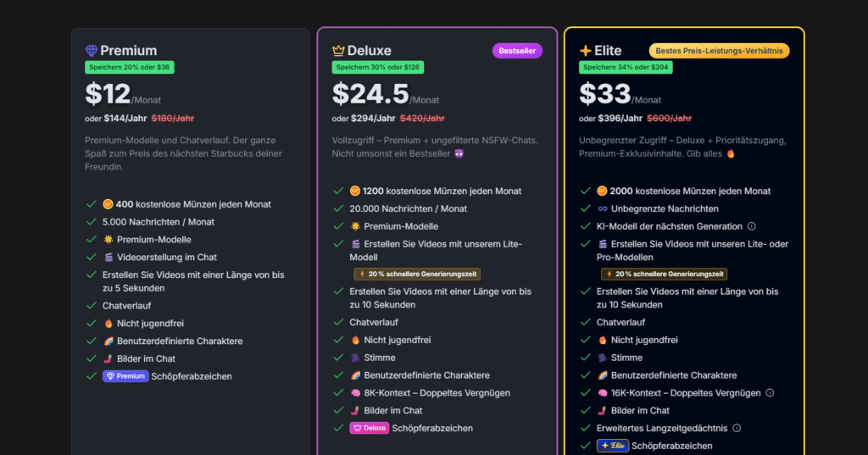Click the Deluxe creator badge
This screenshot has width=868, height=455.
click(370, 429)
